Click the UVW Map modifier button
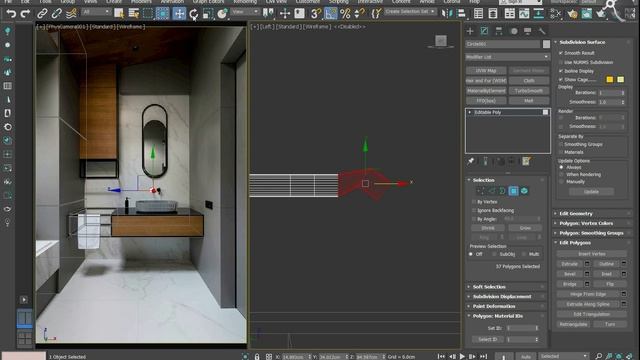This screenshot has height=360, width=640. pos(486,71)
